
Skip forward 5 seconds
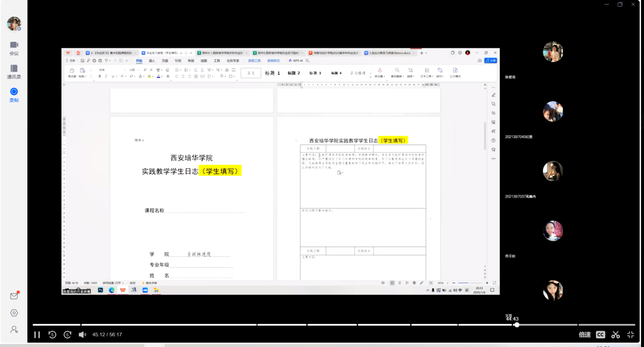point(68,335)
